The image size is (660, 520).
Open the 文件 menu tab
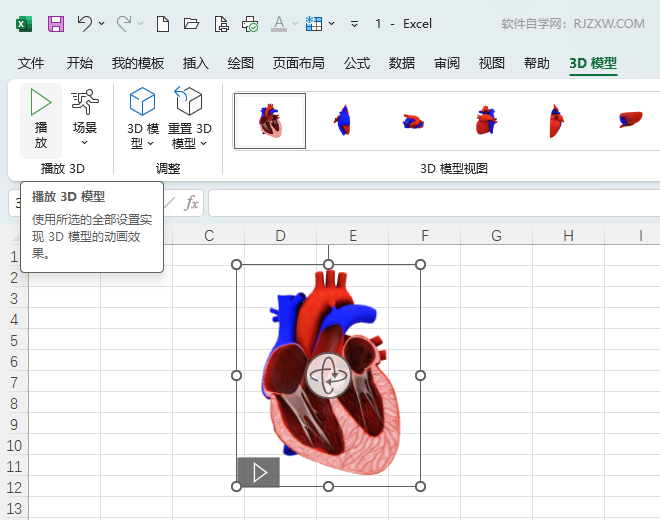click(31, 63)
